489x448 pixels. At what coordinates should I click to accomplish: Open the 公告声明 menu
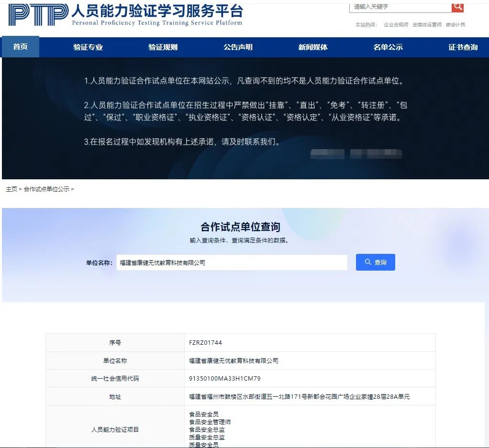[x=238, y=47]
